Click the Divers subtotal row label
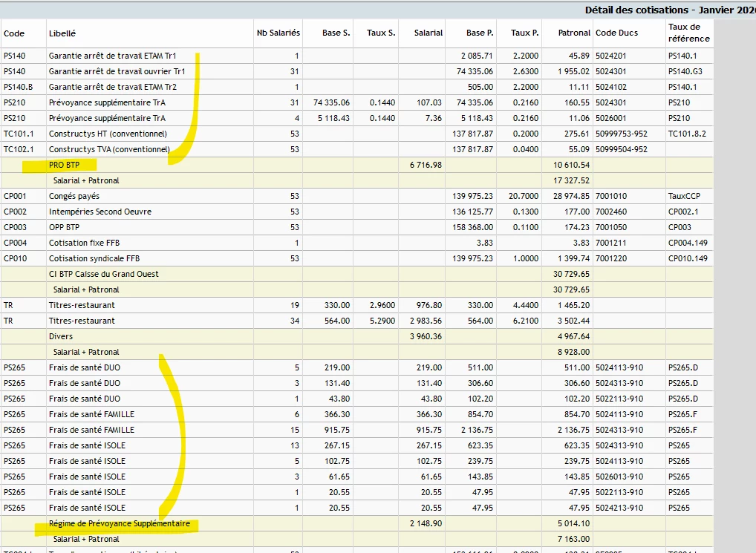The height and width of the screenshot is (553, 756). (x=61, y=336)
